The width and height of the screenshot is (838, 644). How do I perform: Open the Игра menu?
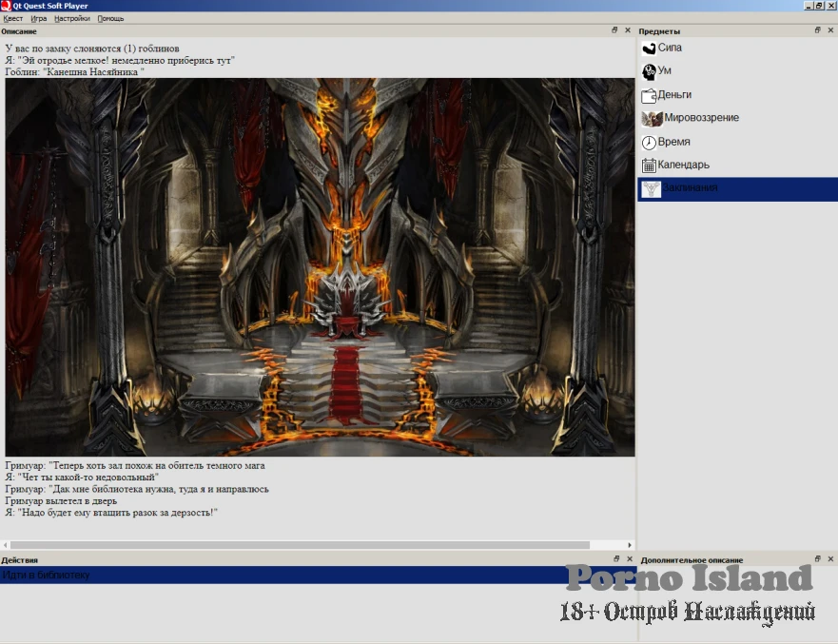tap(38, 18)
